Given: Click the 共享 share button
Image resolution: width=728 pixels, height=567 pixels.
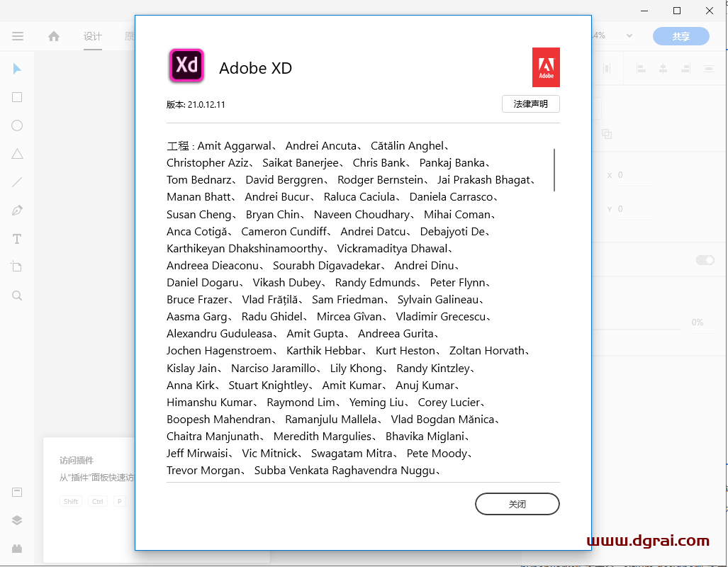Looking at the screenshot, I should pyautogui.click(x=681, y=36).
